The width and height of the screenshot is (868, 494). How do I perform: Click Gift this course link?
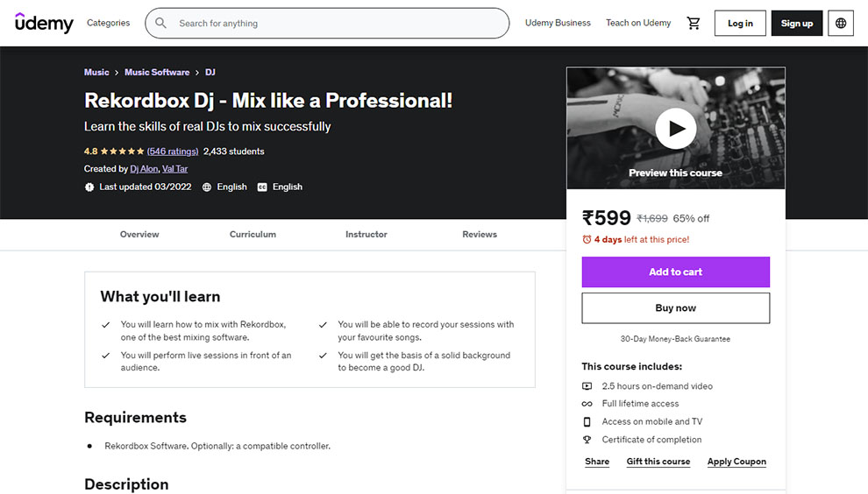pos(658,462)
